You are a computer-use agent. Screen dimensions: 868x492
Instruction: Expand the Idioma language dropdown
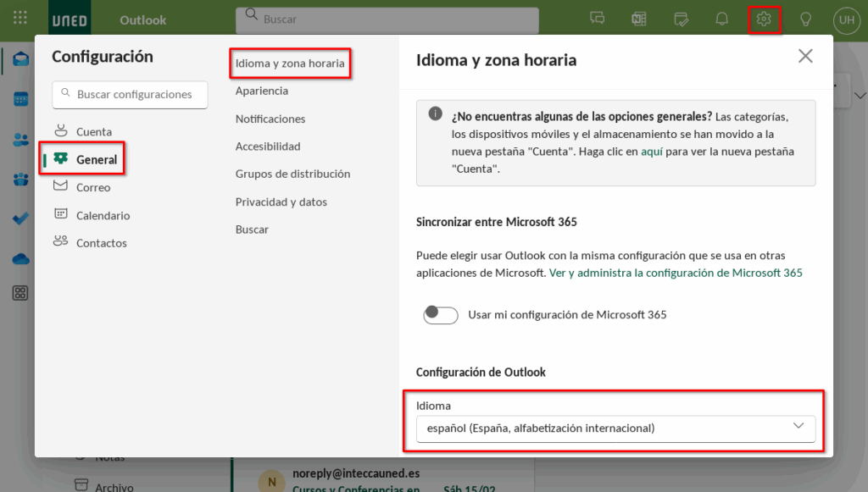coord(615,428)
